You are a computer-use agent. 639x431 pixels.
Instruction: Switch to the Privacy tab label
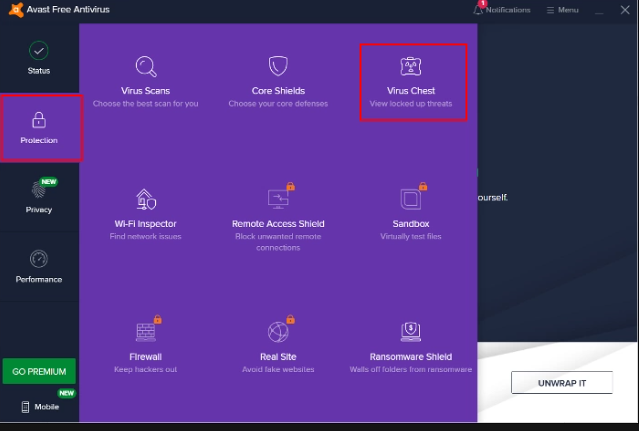[39, 210]
